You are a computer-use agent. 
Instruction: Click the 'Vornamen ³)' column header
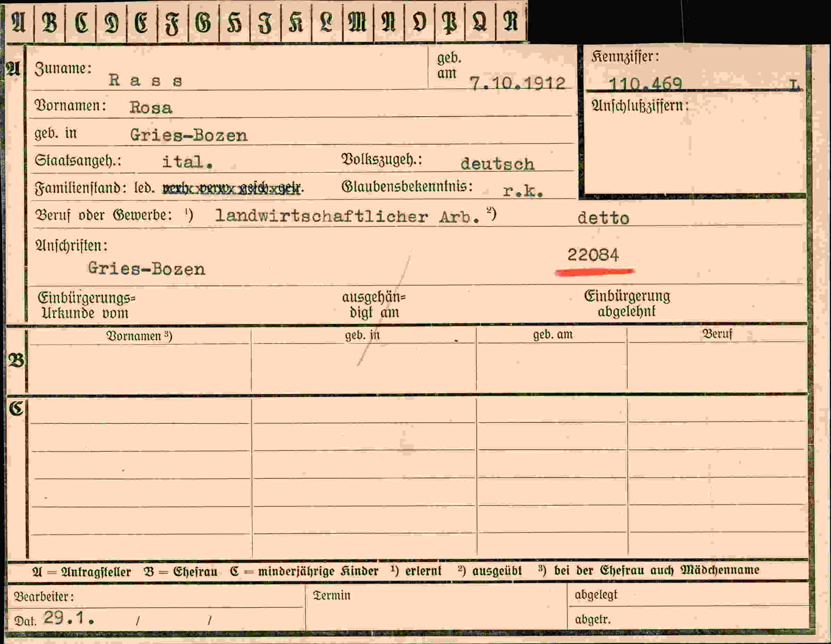pyautogui.click(x=139, y=336)
